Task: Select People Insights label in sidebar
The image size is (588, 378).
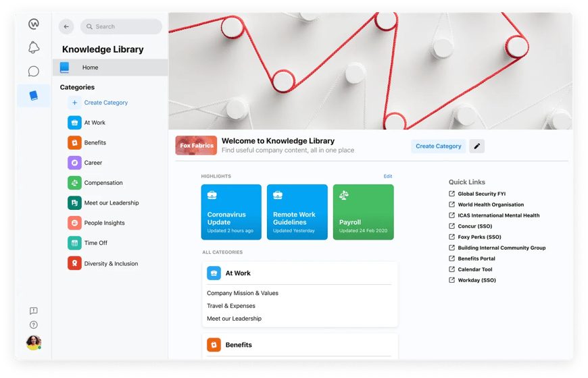Action: [x=104, y=223]
